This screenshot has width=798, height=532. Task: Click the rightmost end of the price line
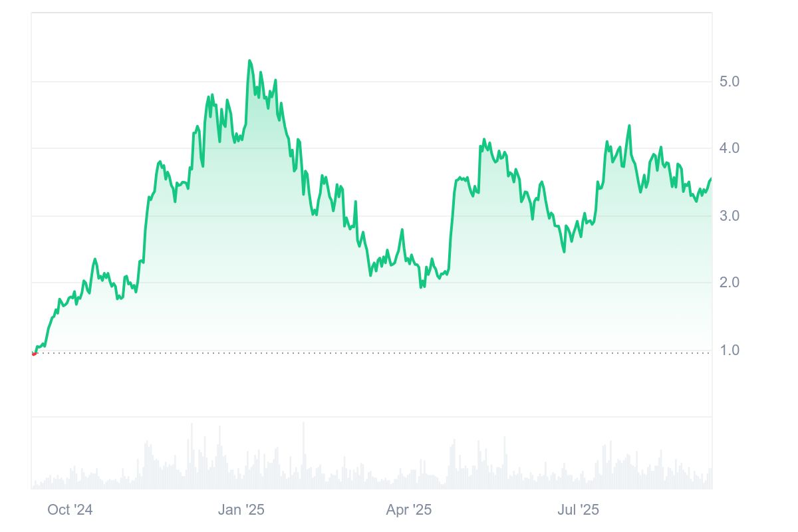pyautogui.click(x=711, y=179)
